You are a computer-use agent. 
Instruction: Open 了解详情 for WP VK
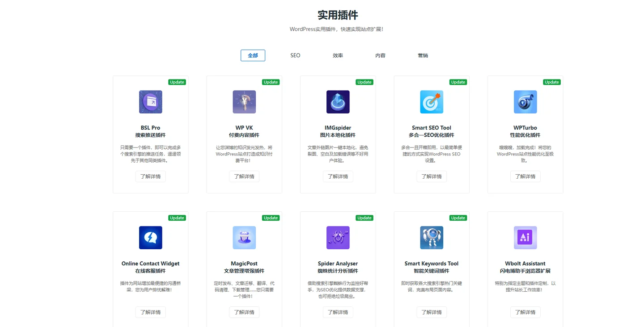pos(244,176)
